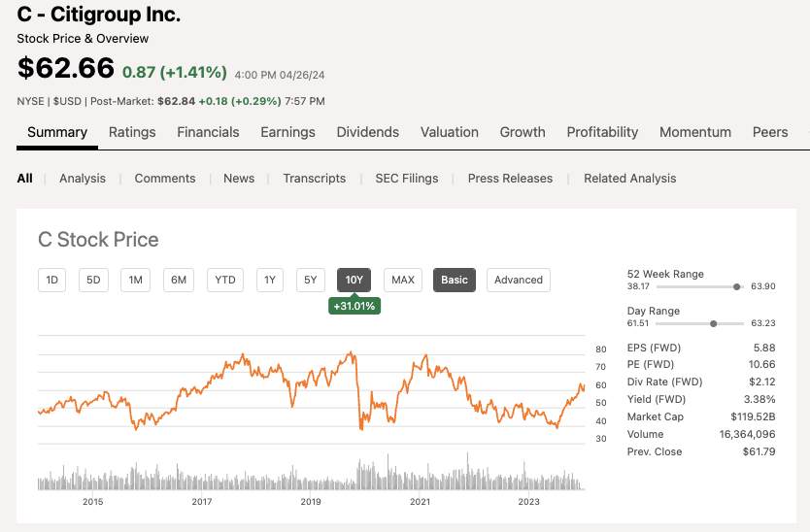
Task: Switch chart to the 5Y range
Action: click(x=311, y=280)
